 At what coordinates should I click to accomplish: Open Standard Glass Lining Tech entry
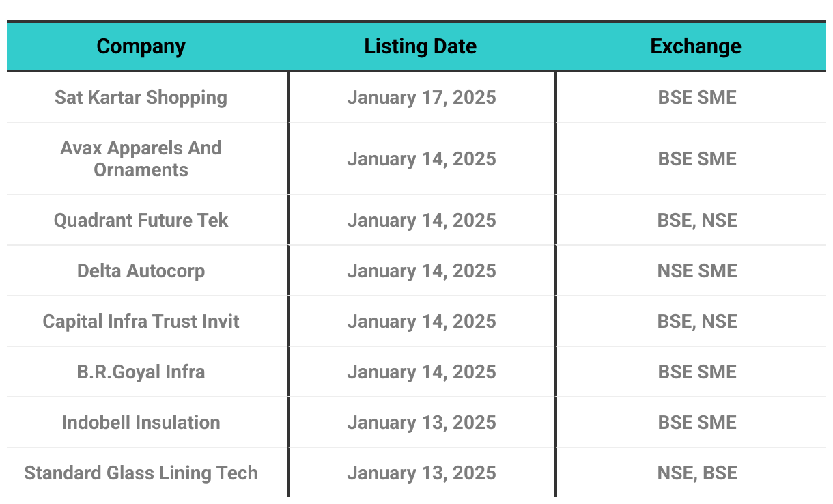click(x=141, y=473)
